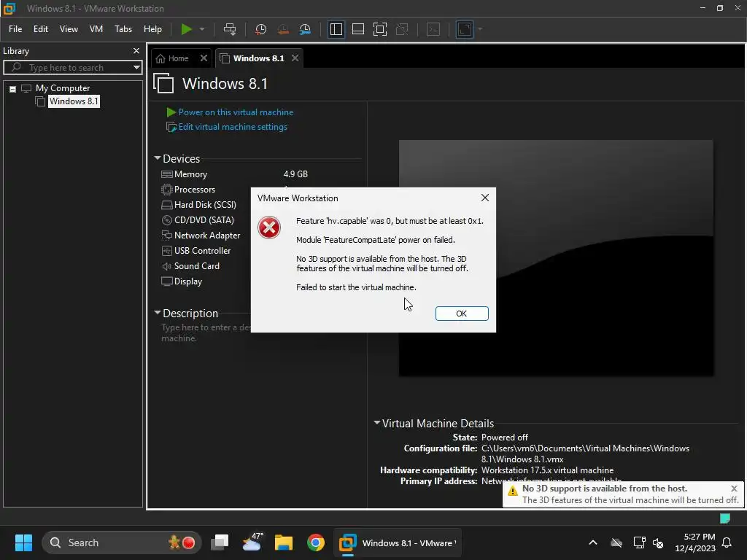The image size is (747, 560).
Task: Click the taskbar Search box
Action: 122,542
